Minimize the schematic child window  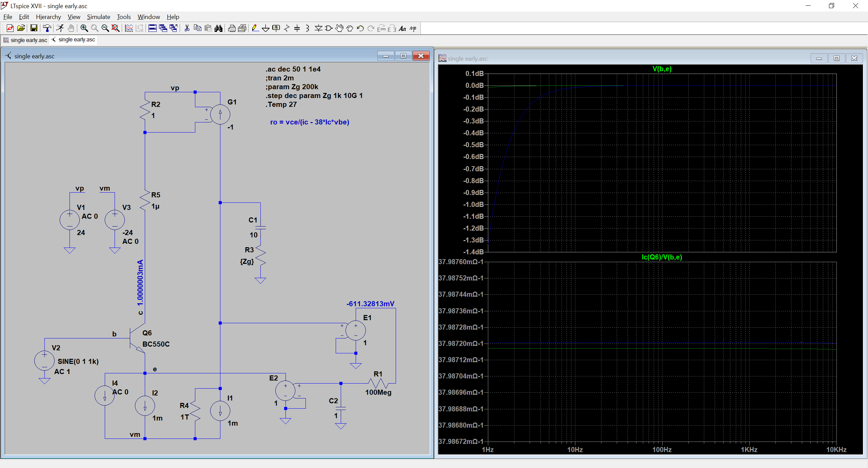tap(386, 56)
